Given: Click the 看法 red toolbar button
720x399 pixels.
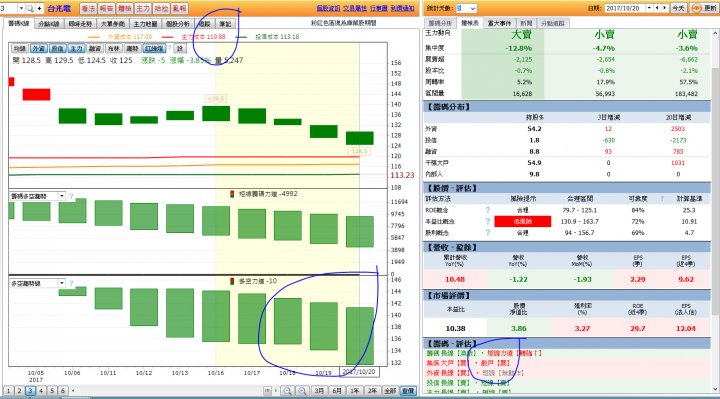Looking at the screenshot, I should pos(88,8).
